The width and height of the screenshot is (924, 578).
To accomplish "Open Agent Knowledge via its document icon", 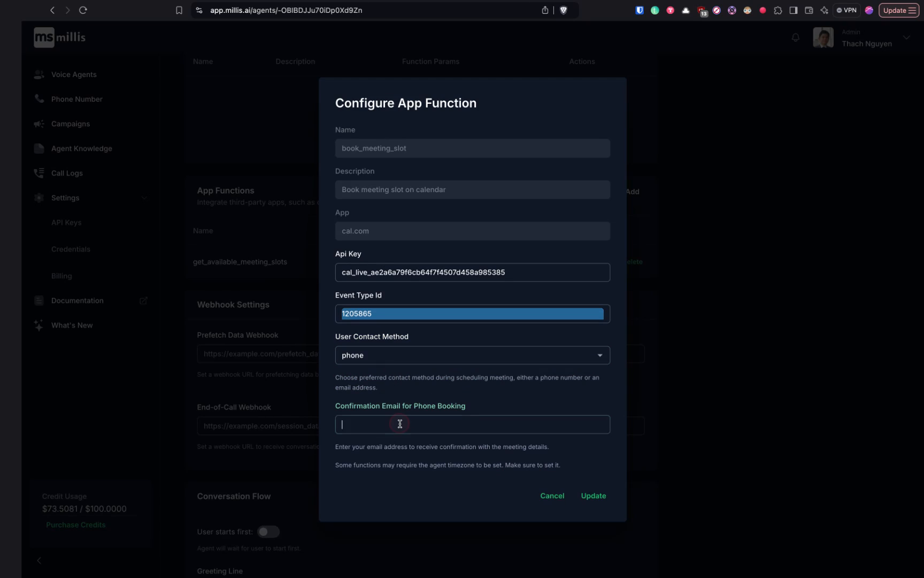I will pyautogui.click(x=38, y=148).
